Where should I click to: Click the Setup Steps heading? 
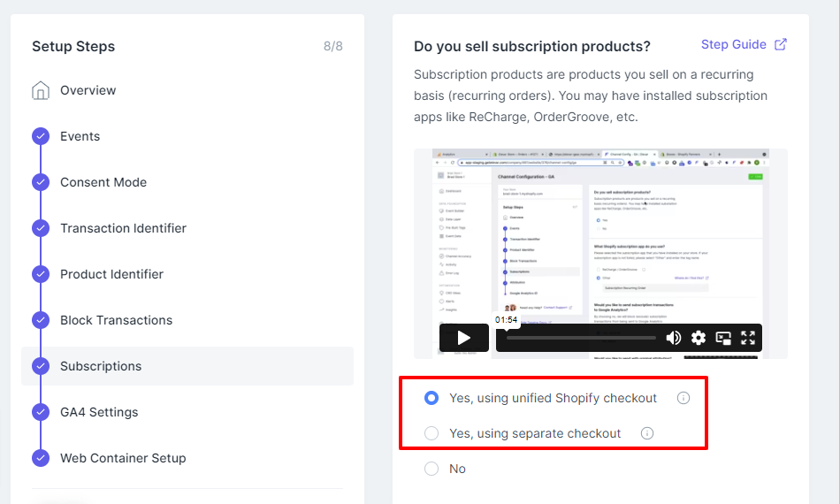[x=73, y=47]
